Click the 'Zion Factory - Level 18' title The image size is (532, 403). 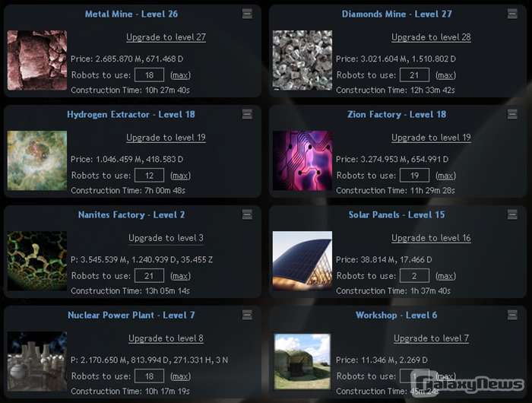pos(397,114)
